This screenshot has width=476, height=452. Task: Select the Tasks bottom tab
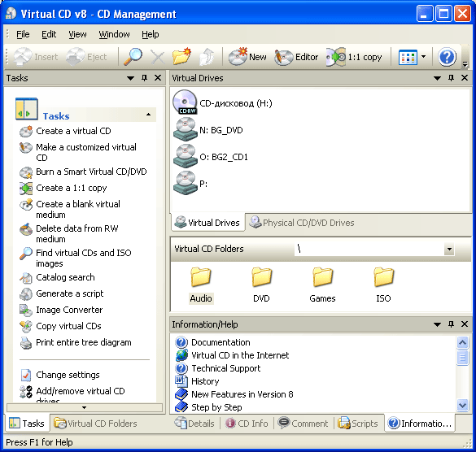pyautogui.click(x=27, y=424)
